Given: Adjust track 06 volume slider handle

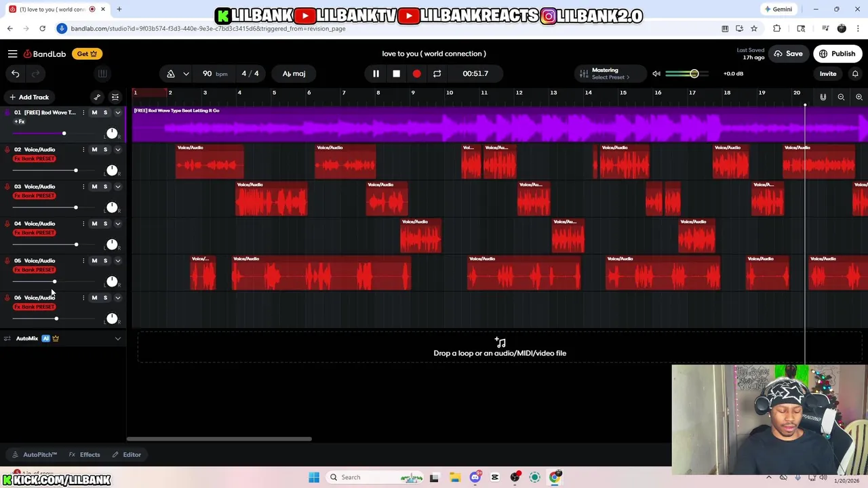Looking at the screenshot, I should (x=56, y=319).
